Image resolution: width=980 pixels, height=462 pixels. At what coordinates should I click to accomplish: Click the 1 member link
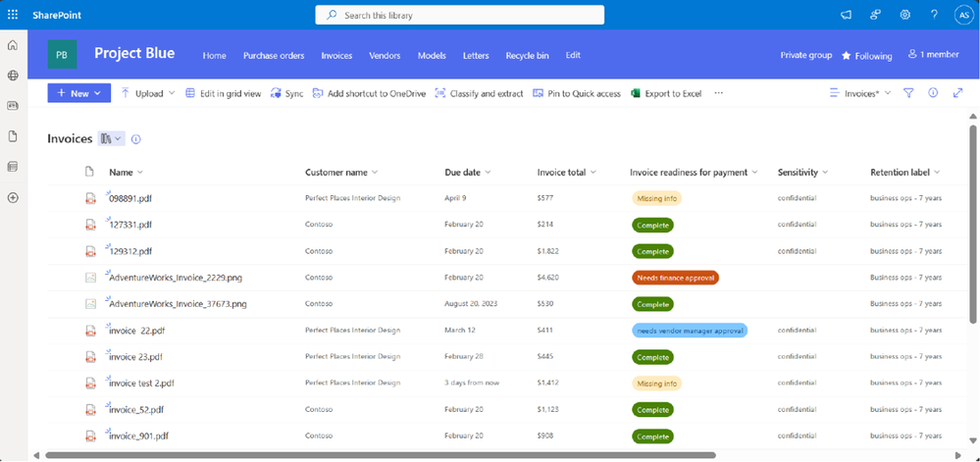(933, 55)
